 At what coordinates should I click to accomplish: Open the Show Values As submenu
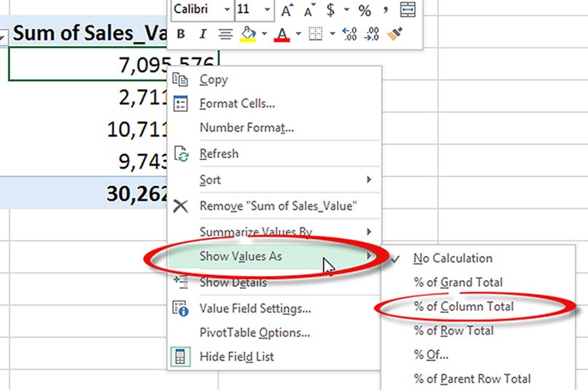coord(275,257)
